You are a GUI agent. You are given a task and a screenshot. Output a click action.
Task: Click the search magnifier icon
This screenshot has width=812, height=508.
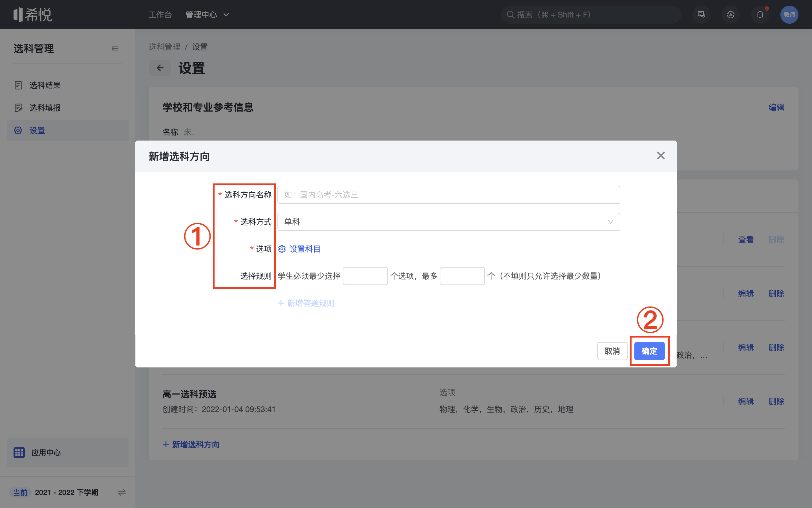tap(510, 15)
